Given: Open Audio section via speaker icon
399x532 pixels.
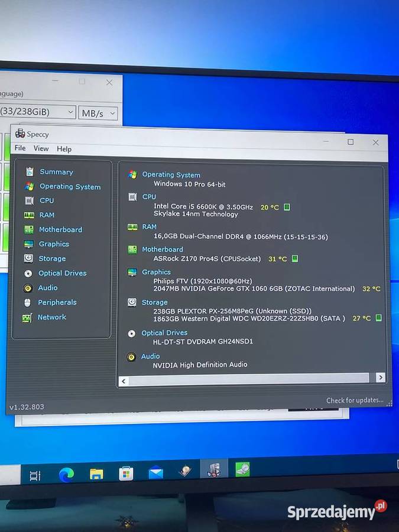Looking at the screenshot, I should coord(28,288).
